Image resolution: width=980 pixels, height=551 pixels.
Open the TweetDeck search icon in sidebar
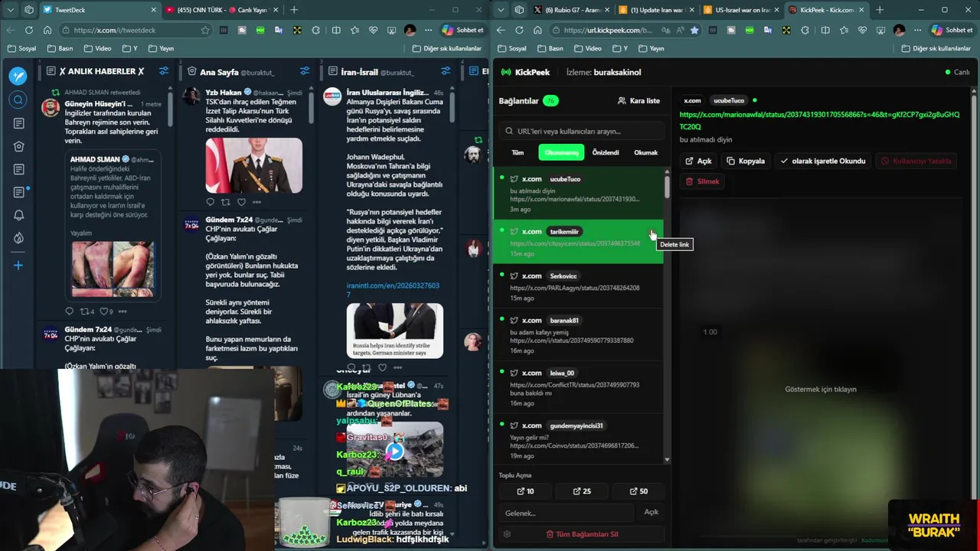tap(18, 100)
